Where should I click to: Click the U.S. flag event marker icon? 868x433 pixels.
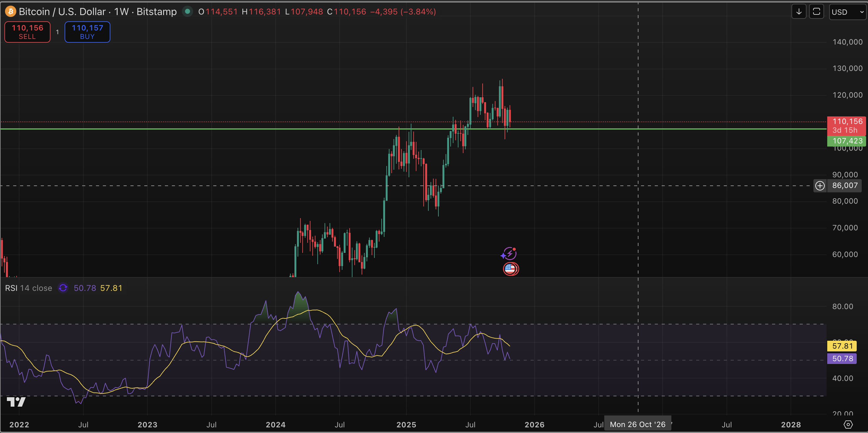(511, 269)
